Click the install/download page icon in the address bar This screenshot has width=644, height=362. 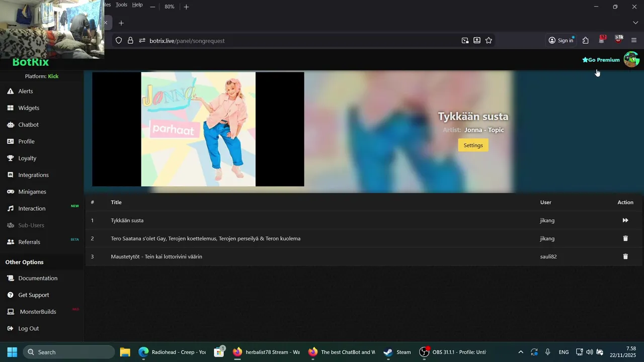pyautogui.click(x=477, y=41)
